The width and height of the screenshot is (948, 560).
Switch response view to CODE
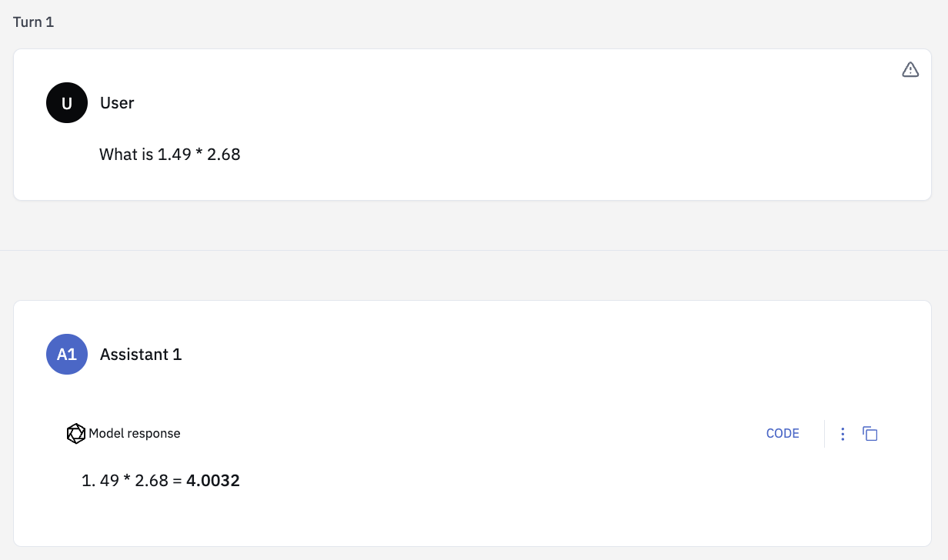(783, 434)
